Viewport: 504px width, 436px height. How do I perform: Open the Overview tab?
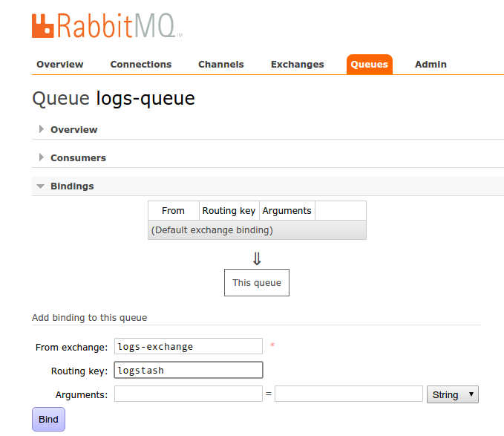[60, 65]
